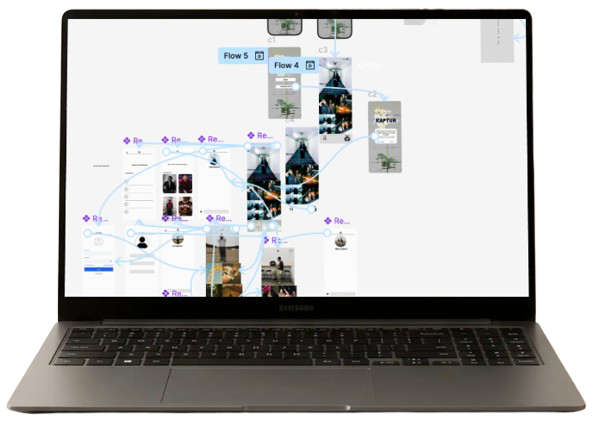Click the circular avatar in far-right profile frame
Viewport: 593px width, 421px height.
coord(340,241)
